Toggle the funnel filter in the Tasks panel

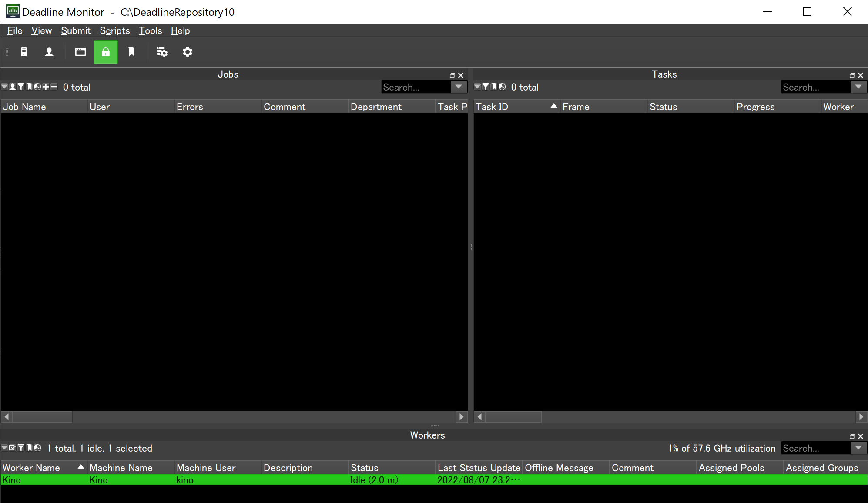click(486, 87)
